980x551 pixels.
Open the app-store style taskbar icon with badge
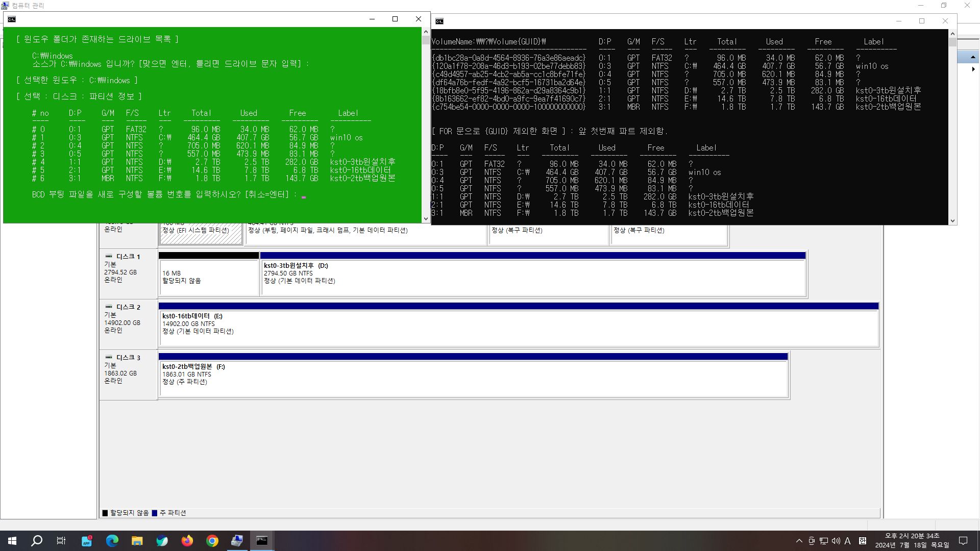(x=87, y=541)
